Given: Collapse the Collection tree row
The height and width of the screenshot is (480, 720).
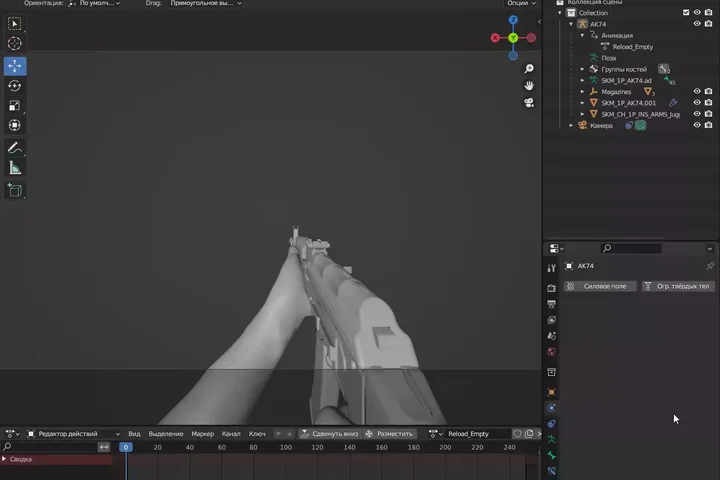Looking at the screenshot, I should (560, 13).
